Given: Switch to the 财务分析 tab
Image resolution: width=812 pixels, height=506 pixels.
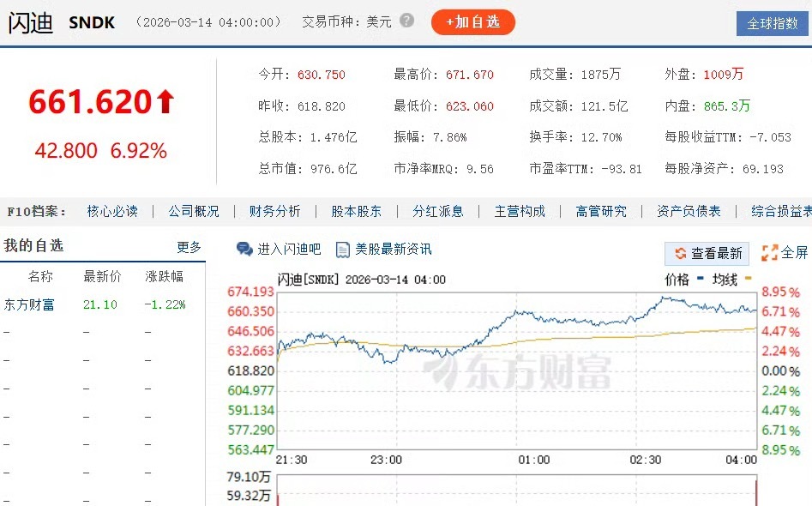Looking at the screenshot, I should coord(274,210).
